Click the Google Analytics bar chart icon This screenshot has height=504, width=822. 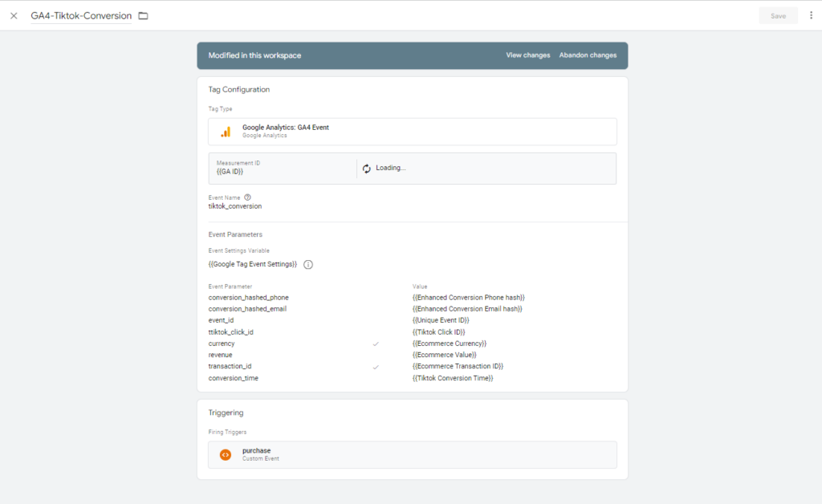pos(226,132)
